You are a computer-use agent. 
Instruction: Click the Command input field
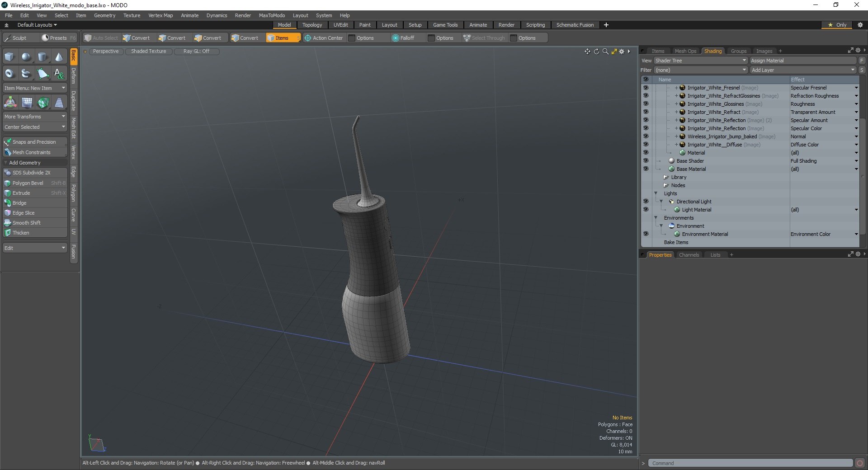coord(750,463)
